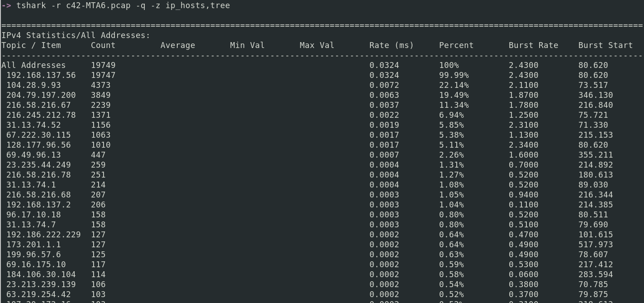The width and height of the screenshot is (644, 303).
Task: Click the "Topic / Item" column header
Action: point(31,45)
